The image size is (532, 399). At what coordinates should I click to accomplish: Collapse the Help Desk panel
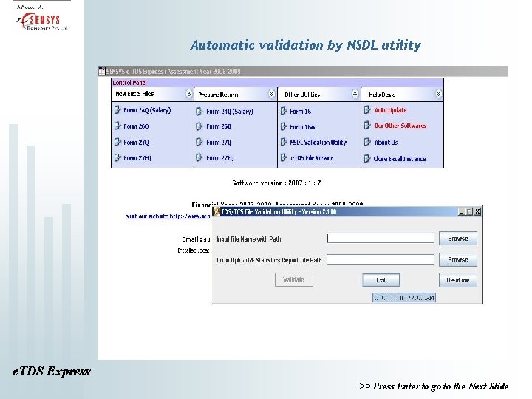point(438,94)
